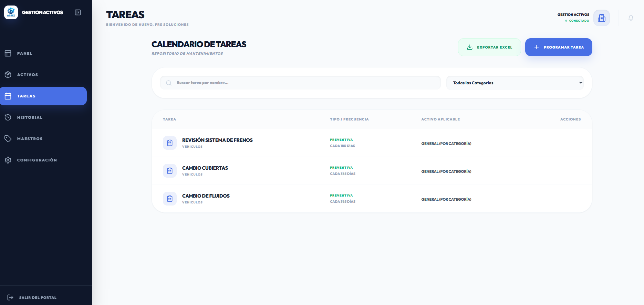Click Salir del Portal
This screenshot has height=305, width=644.
38,297
